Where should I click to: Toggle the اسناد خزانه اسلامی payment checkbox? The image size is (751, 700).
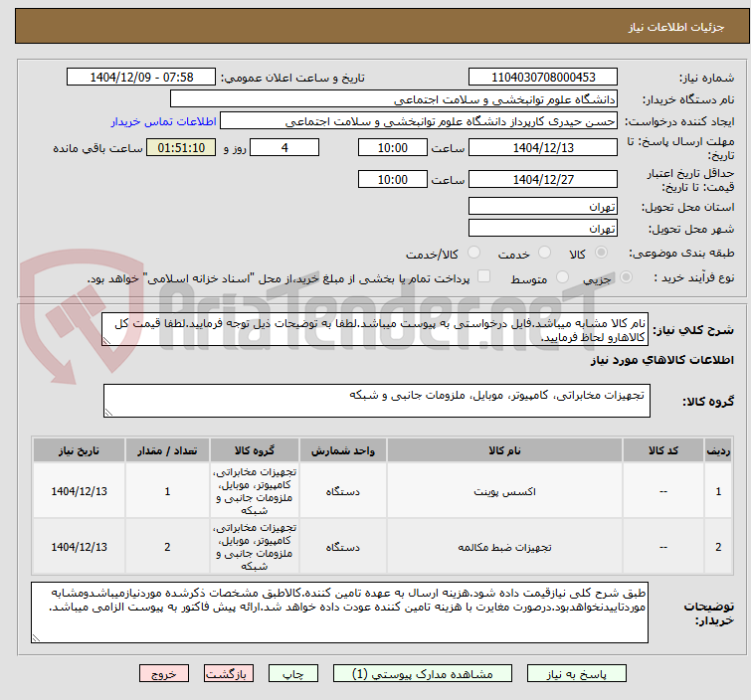tap(484, 276)
